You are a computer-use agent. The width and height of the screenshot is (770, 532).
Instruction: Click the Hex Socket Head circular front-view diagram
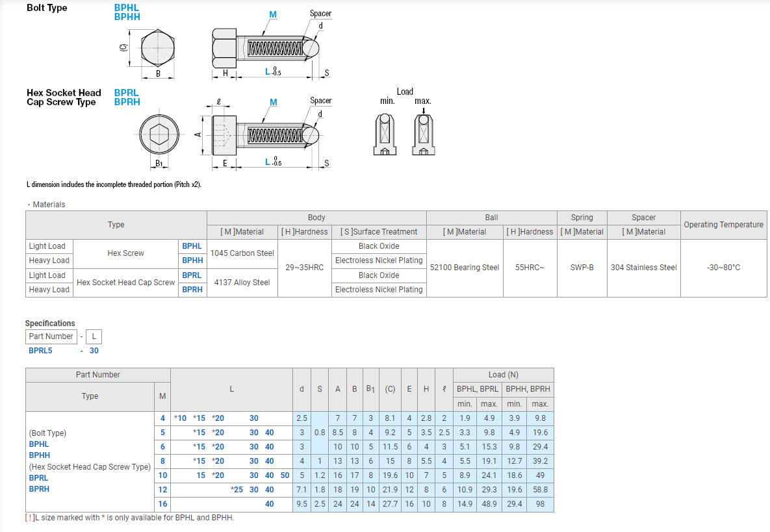(x=159, y=135)
